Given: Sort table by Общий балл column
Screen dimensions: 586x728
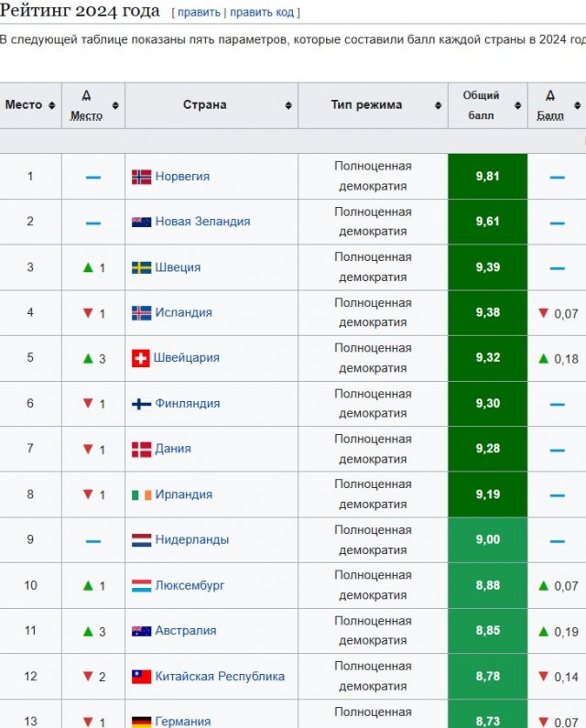Looking at the screenshot, I should click(517, 105).
